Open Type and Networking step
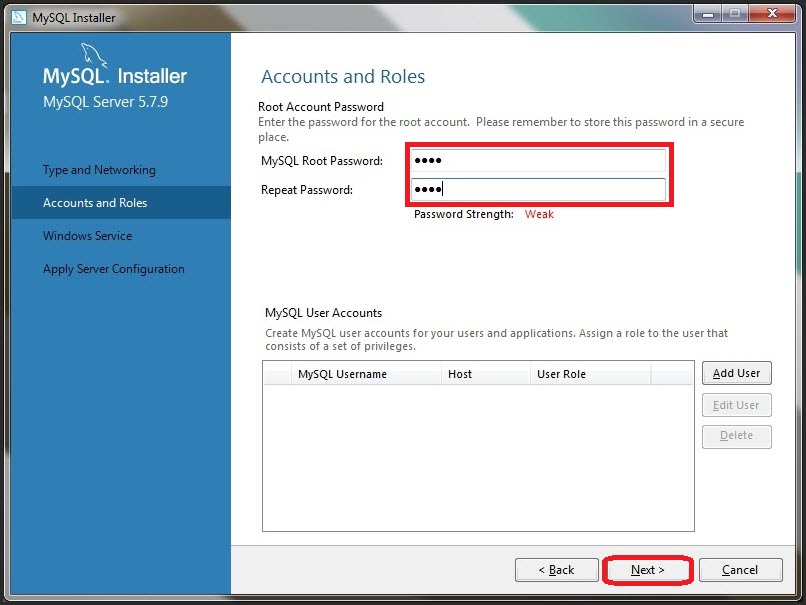806x605 pixels. click(99, 170)
